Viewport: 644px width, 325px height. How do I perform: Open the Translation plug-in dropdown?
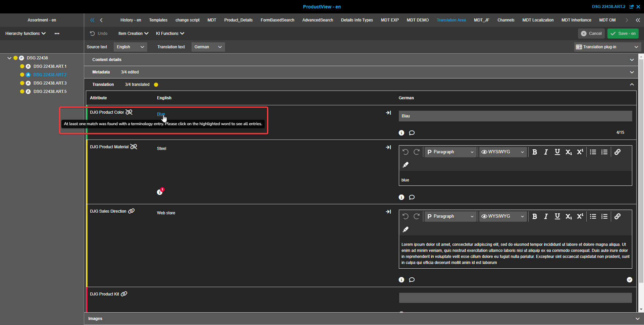607,47
